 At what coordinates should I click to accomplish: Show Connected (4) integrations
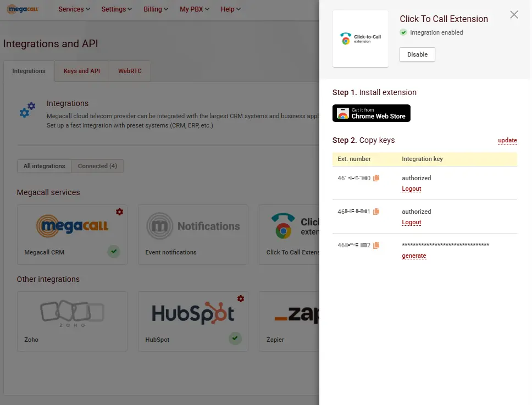pos(97,166)
